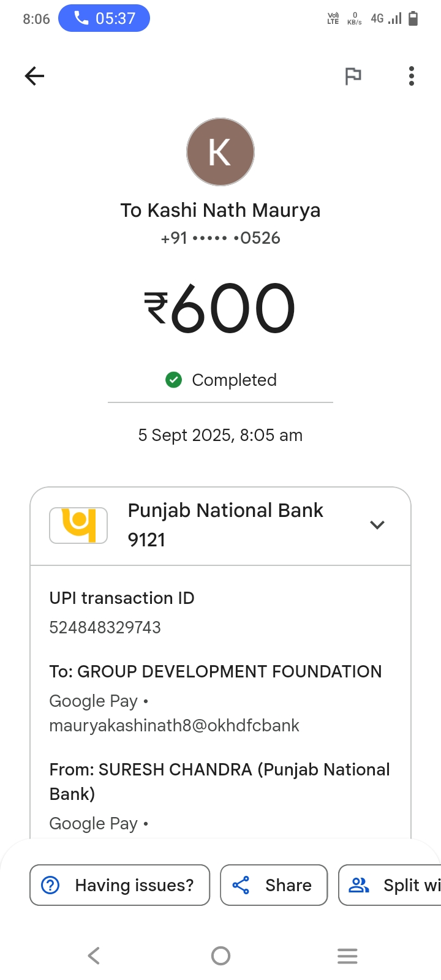Viewport: 441px width, 980px height.
Task: Tap the Share button
Action: click(274, 885)
